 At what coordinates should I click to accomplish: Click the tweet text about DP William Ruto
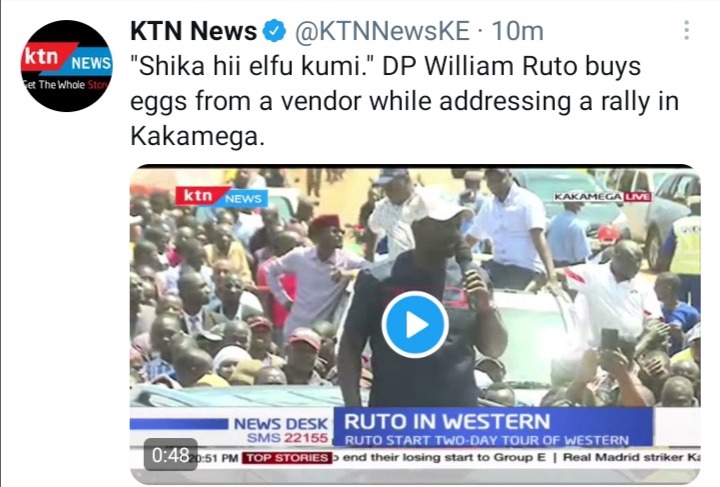tap(404, 101)
